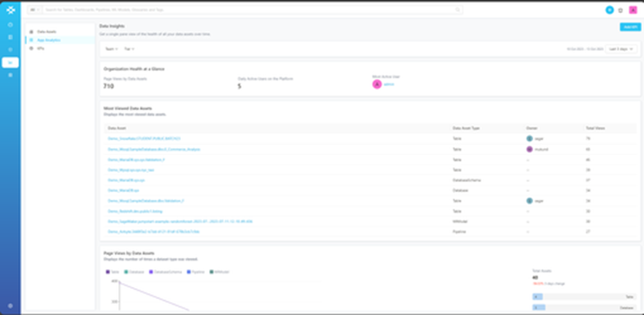644x315 pixels.
Task: Open settings gear at sidebar bottom
Action: click(10, 305)
